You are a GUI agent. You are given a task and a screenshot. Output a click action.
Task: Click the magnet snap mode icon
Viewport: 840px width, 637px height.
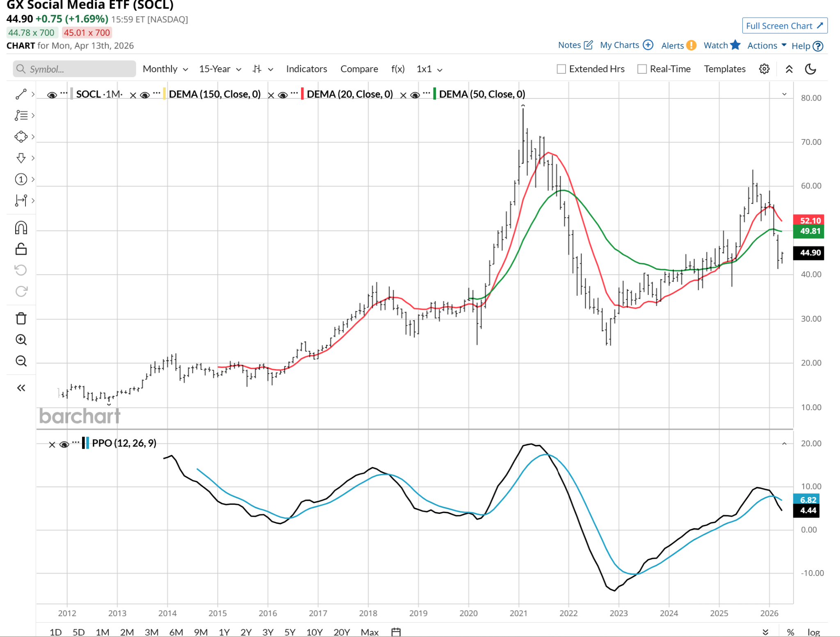21,228
